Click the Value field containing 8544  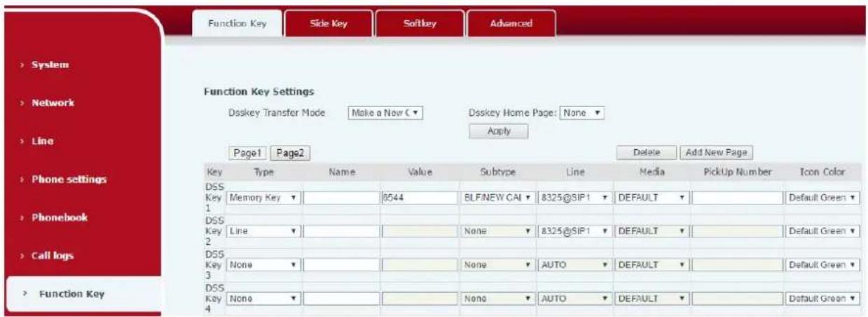click(419, 198)
